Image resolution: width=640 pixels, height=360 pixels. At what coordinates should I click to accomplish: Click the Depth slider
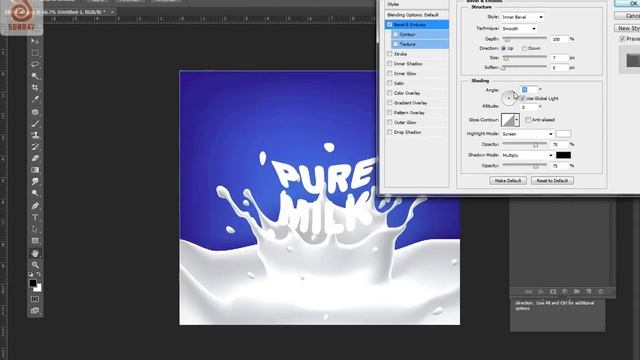[524, 39]
